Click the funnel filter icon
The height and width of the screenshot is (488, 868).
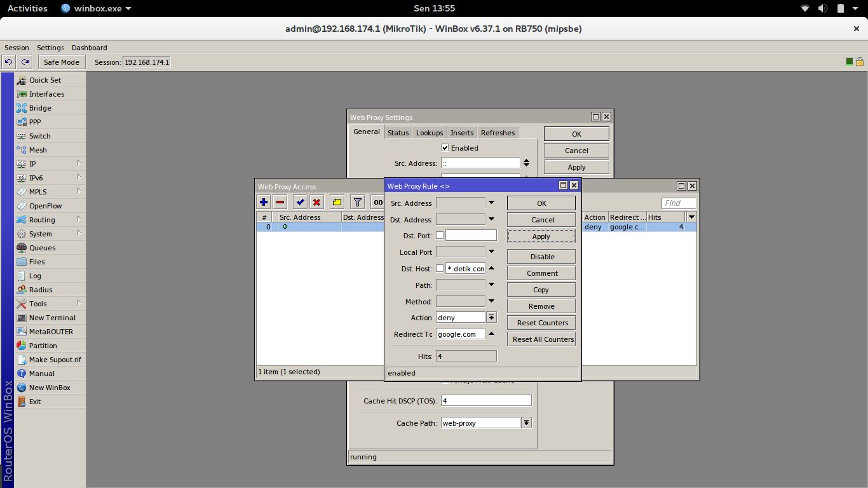click(x=358, y=202)
